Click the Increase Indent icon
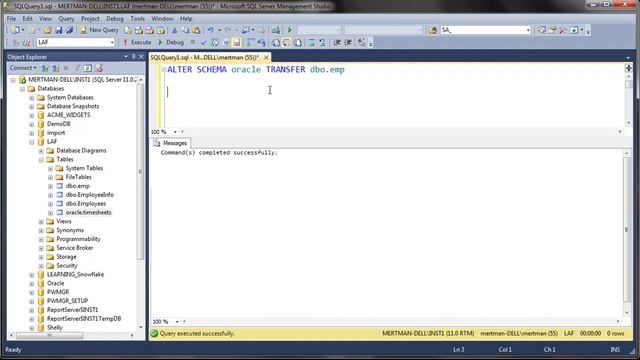The width and height of the screenshot is (640, 360). point(349,42)
